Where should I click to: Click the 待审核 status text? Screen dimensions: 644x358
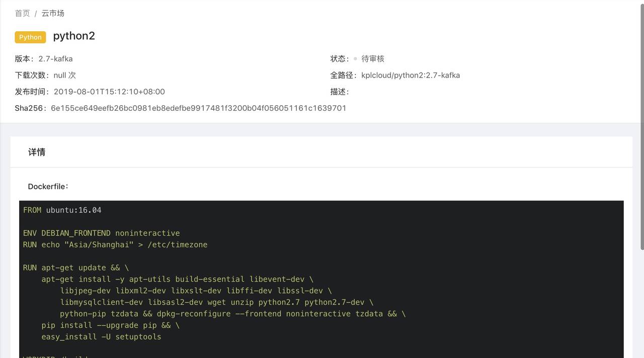(372, 59)
